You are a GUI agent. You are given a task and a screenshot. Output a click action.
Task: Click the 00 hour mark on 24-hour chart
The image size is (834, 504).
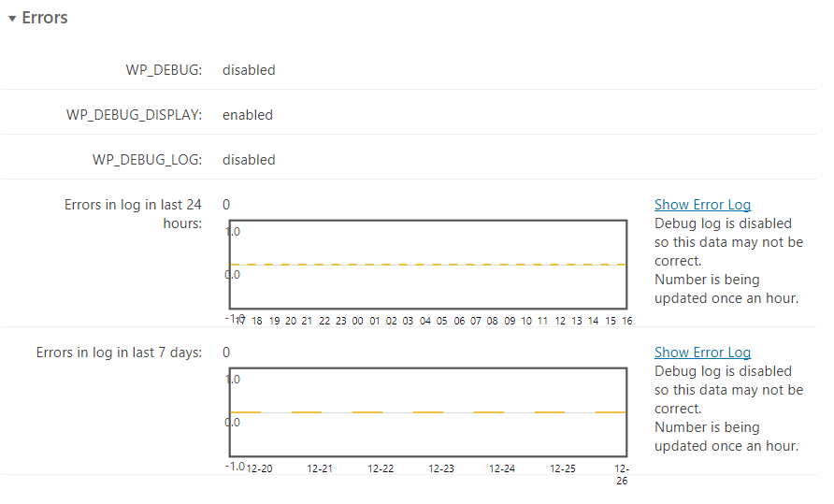(358, 321)
